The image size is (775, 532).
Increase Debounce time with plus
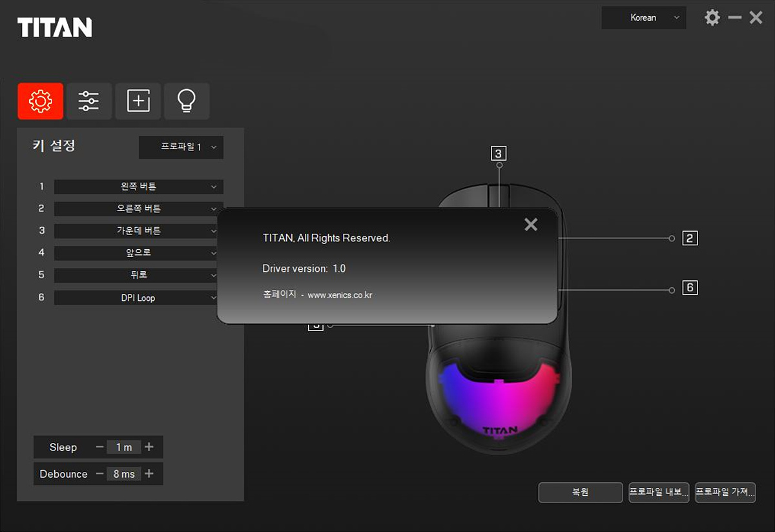tap(149, 474)
